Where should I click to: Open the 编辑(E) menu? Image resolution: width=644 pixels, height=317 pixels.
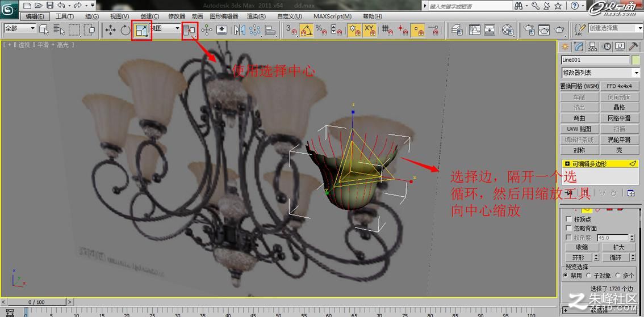(35, 16)
